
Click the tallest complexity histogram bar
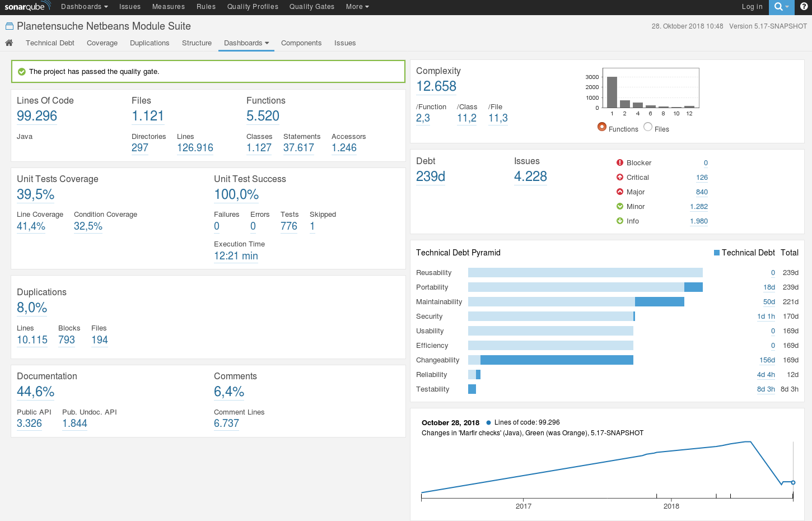click(x=612, y=92)
